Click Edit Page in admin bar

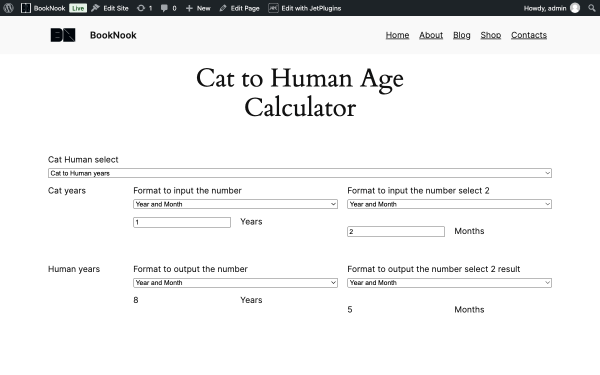point(240,8)
